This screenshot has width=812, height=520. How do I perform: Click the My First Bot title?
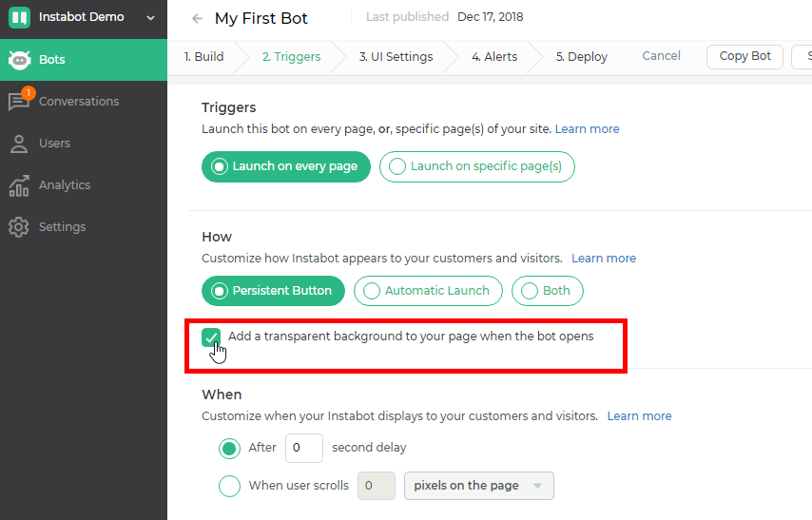261,19
